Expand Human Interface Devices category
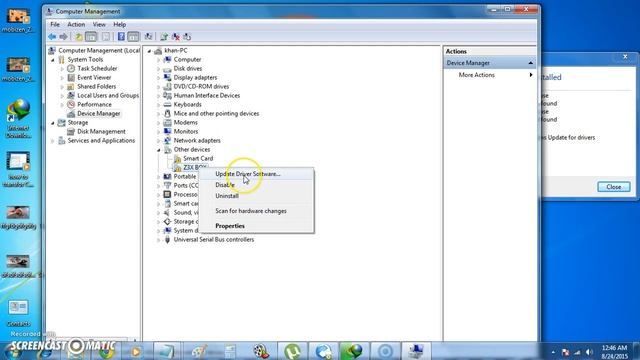This screenshot has height=360, width=640. (158, 96)
